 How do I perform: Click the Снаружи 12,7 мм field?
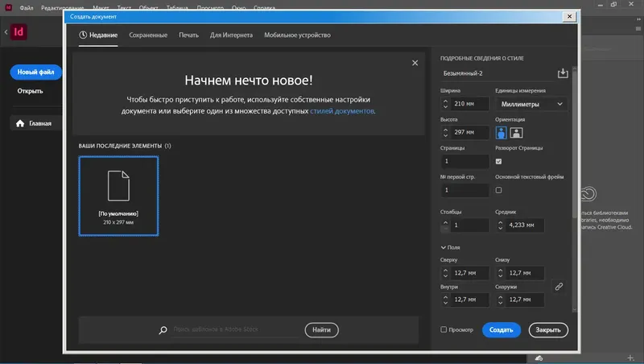coord(525,300)
